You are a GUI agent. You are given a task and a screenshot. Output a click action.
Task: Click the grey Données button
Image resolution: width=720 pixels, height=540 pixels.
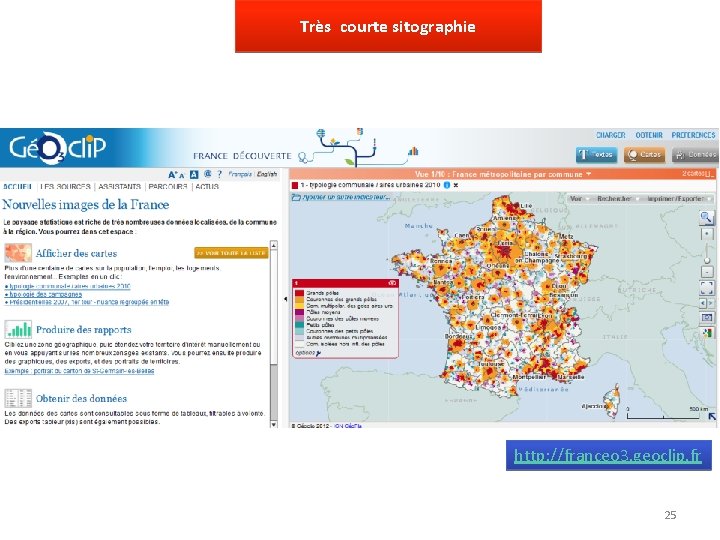pos(695,155)
